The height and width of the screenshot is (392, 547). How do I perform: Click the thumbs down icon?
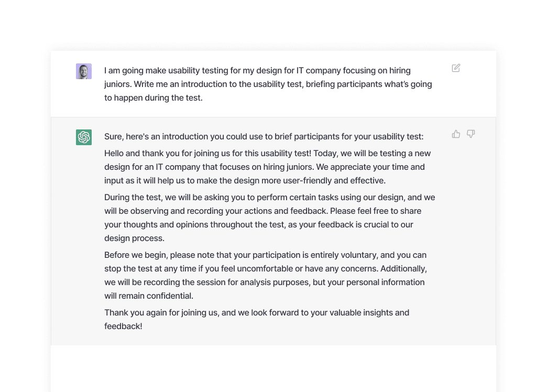(471, 134)
